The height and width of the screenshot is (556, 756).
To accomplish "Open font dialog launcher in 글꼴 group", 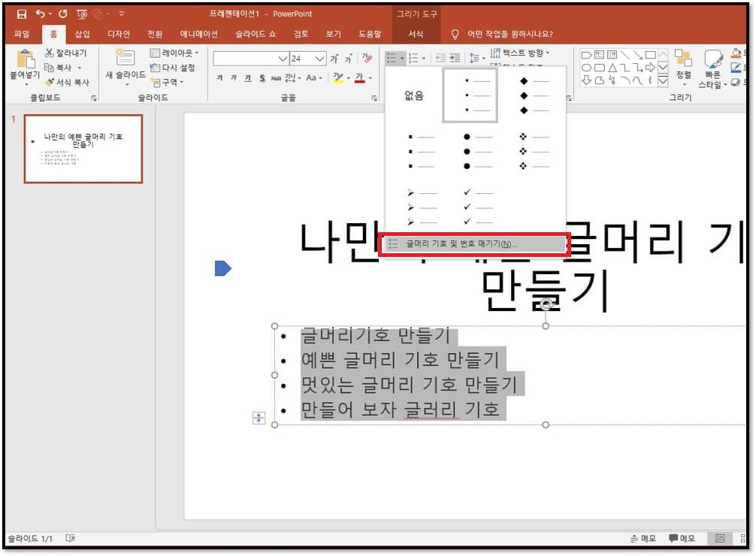I will [374, 98].
